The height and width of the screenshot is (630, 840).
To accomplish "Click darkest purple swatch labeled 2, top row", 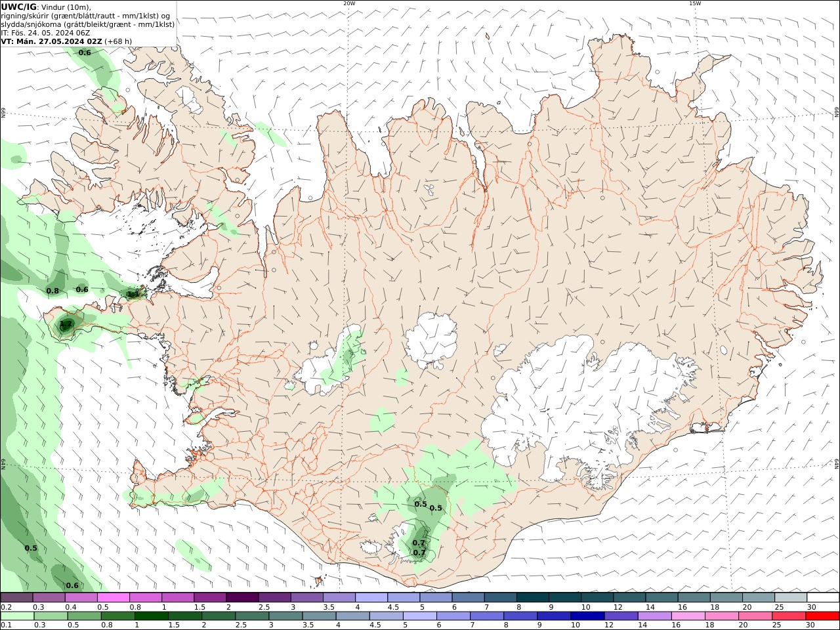I will coord(242,597).
